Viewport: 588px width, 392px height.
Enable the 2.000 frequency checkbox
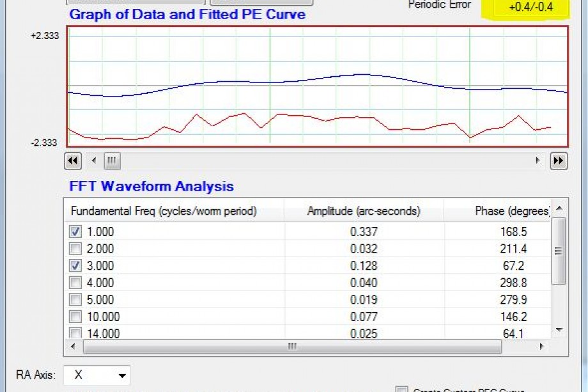[75, 249]
